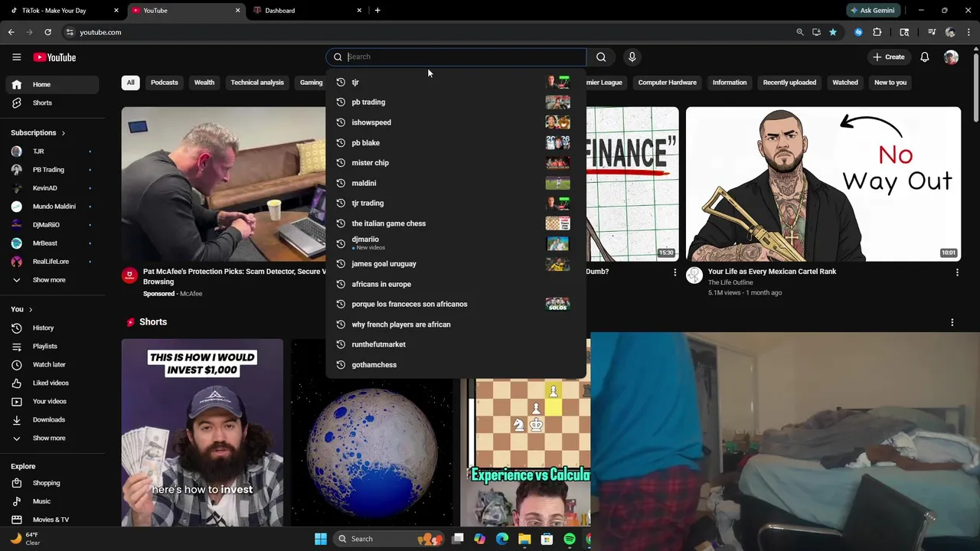Open a new browser tab
This screenshot has width=980, height=551.
tap(377, 11)
